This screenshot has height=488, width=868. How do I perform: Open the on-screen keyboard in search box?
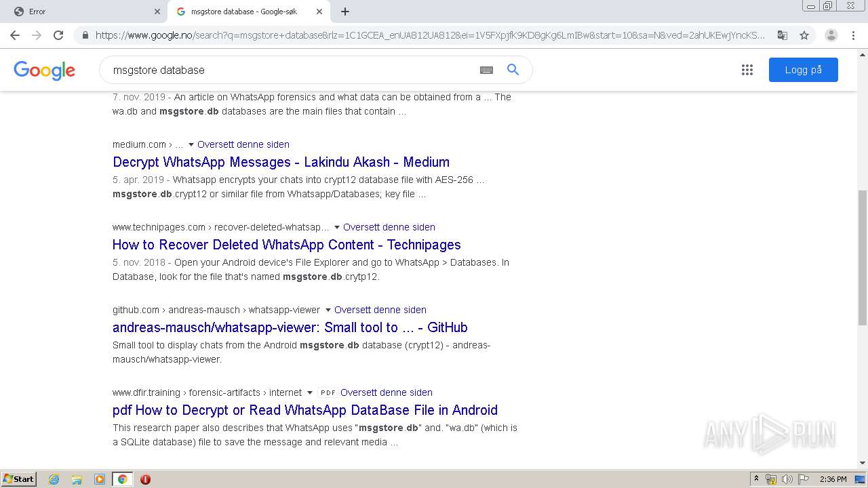(486, 70)
